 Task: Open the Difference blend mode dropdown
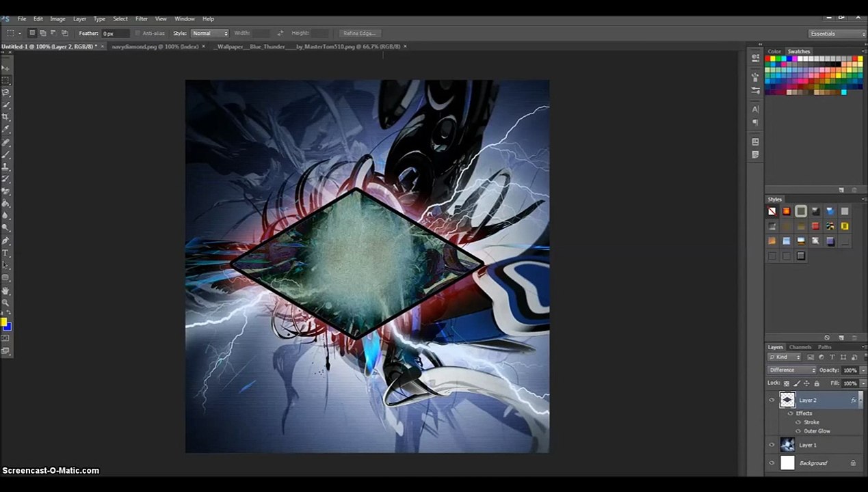point(792,370)
